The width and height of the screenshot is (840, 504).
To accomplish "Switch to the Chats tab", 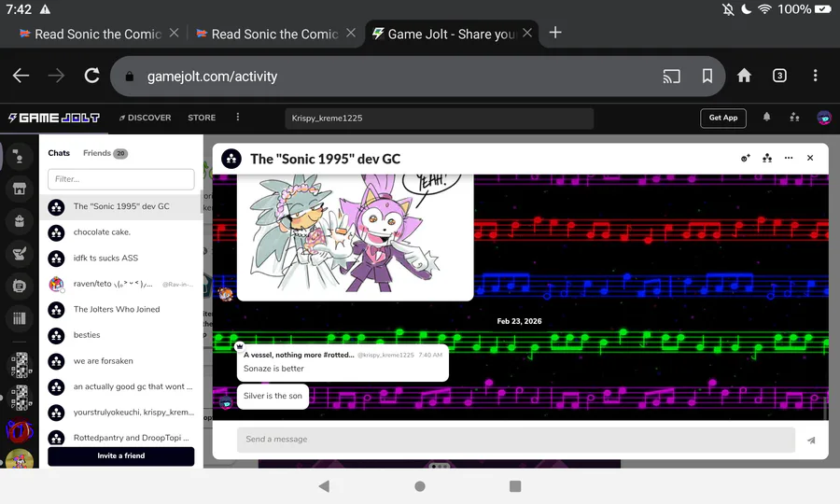I will pyautogui.click(x=59, y=153).
